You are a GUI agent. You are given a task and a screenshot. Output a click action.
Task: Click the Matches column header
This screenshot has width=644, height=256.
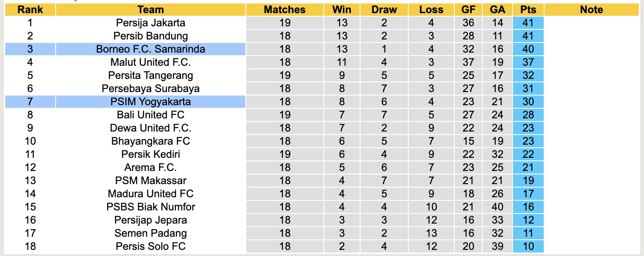[x=284, y=10]
